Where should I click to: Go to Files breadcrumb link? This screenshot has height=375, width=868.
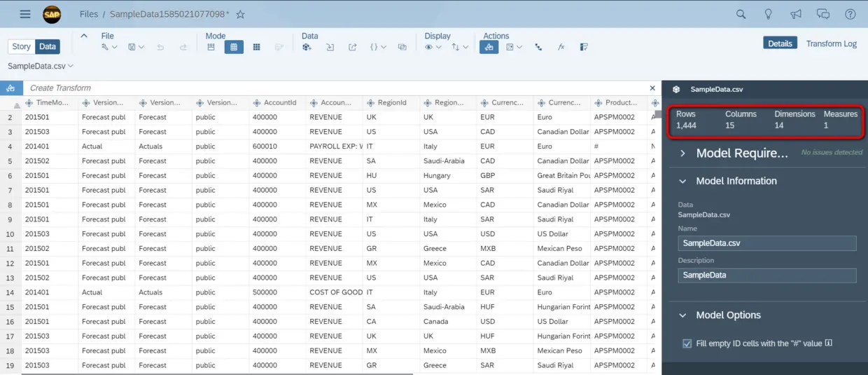click(x=89, y=14)
